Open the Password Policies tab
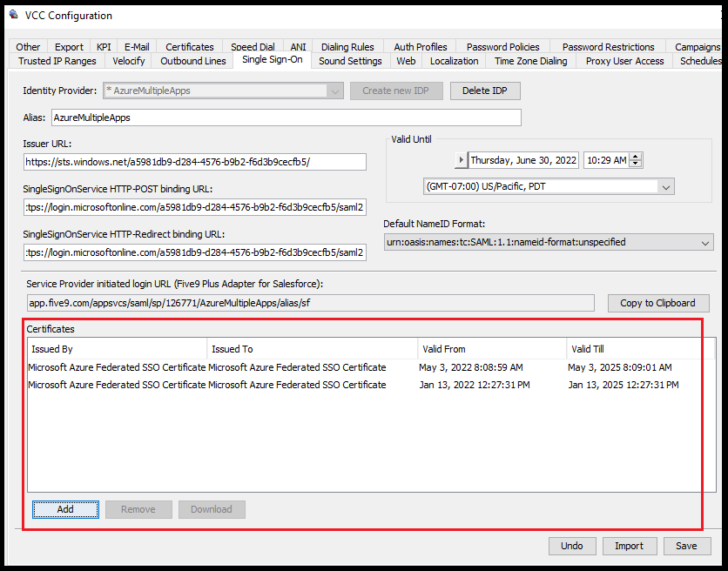This screenshot has width=728, height=571. (502, 47)
